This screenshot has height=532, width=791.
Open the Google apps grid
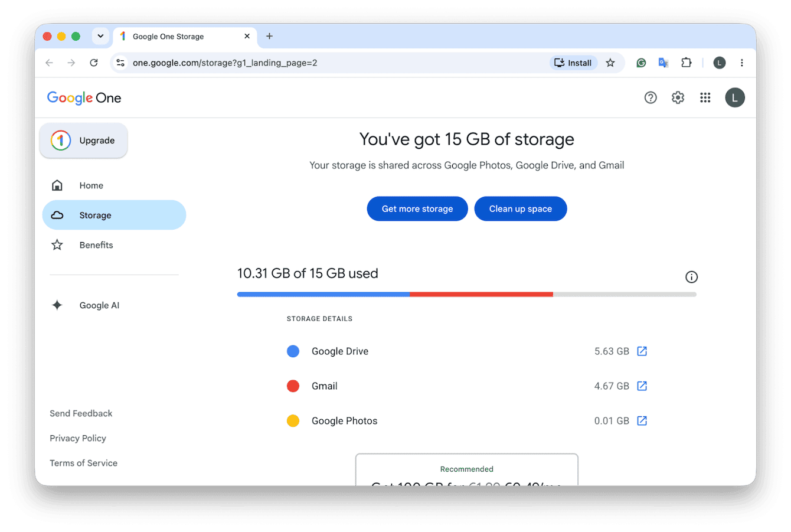[x=705, y=97]
